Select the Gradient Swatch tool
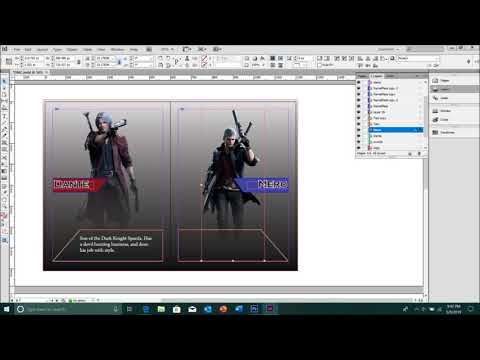The height and width of the screenshot is (360, 480). pos(5,171)
